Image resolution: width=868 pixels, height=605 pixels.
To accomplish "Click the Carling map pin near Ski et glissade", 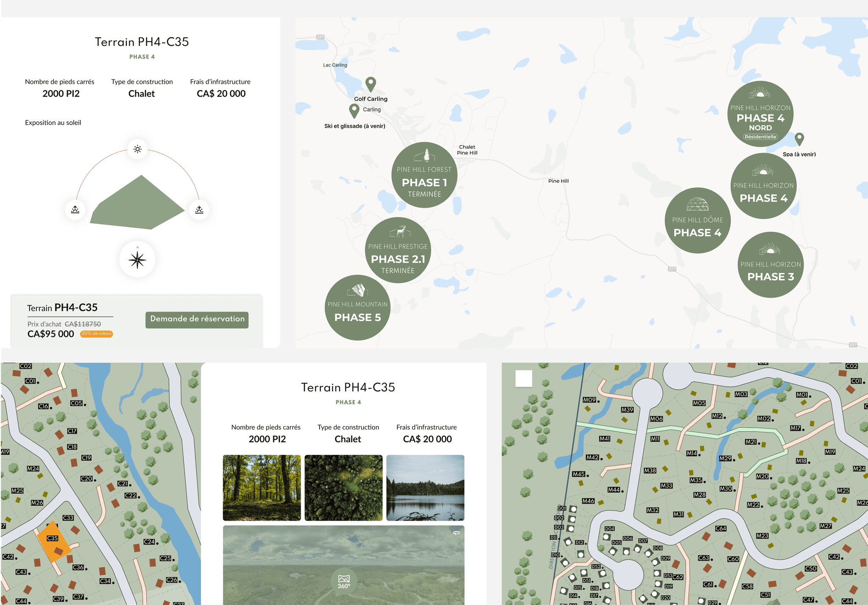I will 354,110.
